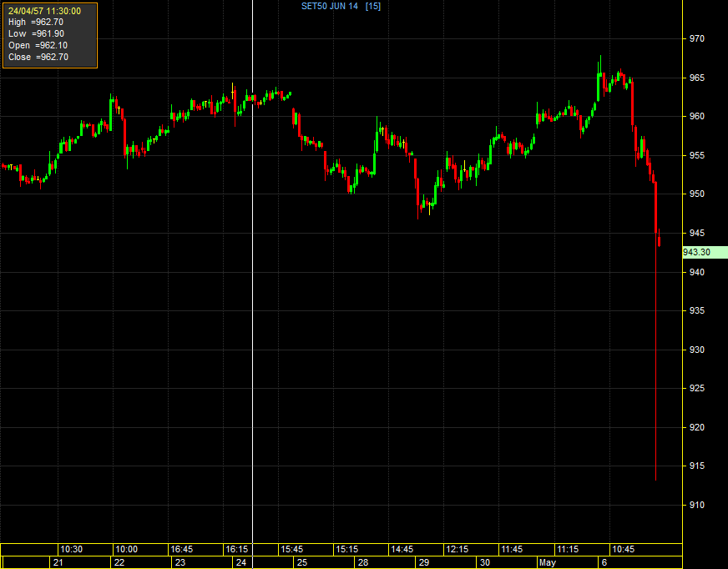
Task: Click the 930 price axis label
Action: click(696, 350)
